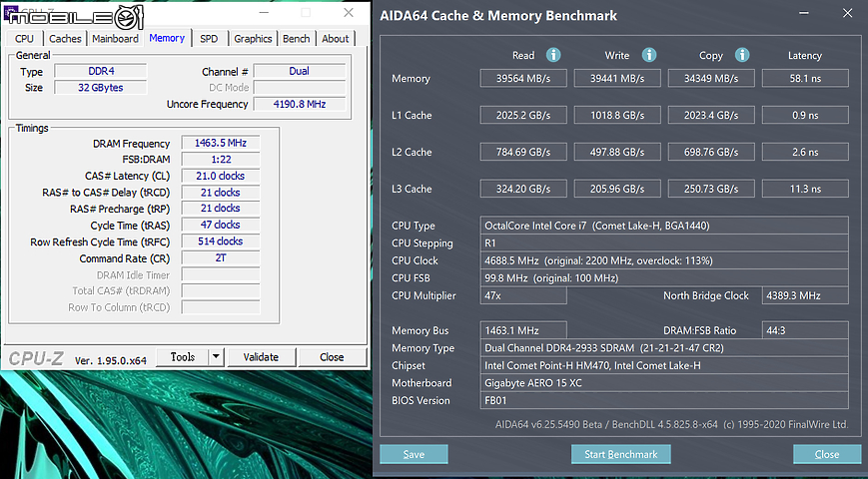Open Write info icon in AIDA64
This screenshot has width=868, height=479.
pos(649,55)
